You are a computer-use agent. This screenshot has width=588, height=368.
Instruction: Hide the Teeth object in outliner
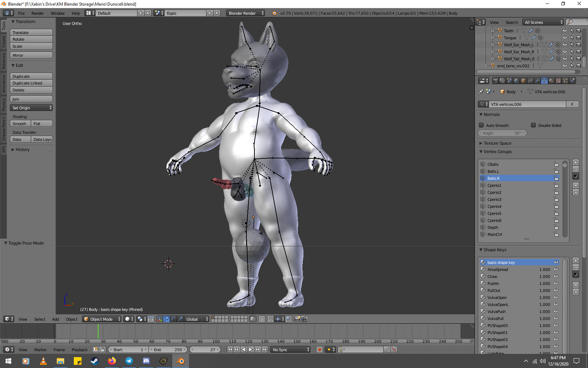[x=565, y=31]
